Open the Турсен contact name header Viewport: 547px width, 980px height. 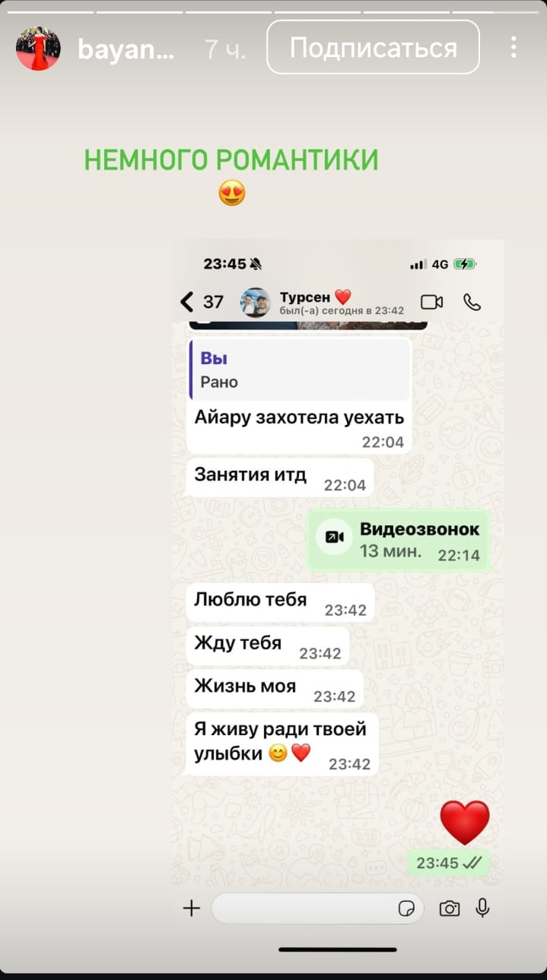point(316,297)
